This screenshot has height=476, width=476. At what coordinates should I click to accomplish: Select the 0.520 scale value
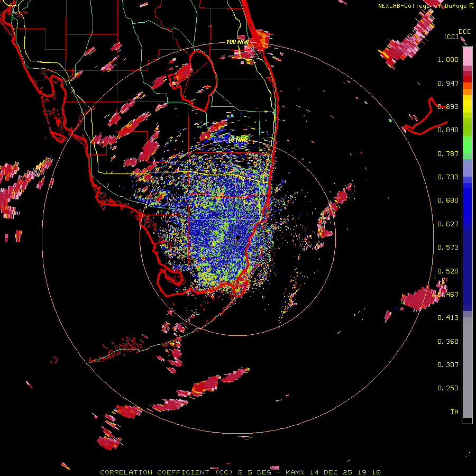pos(448,271)
